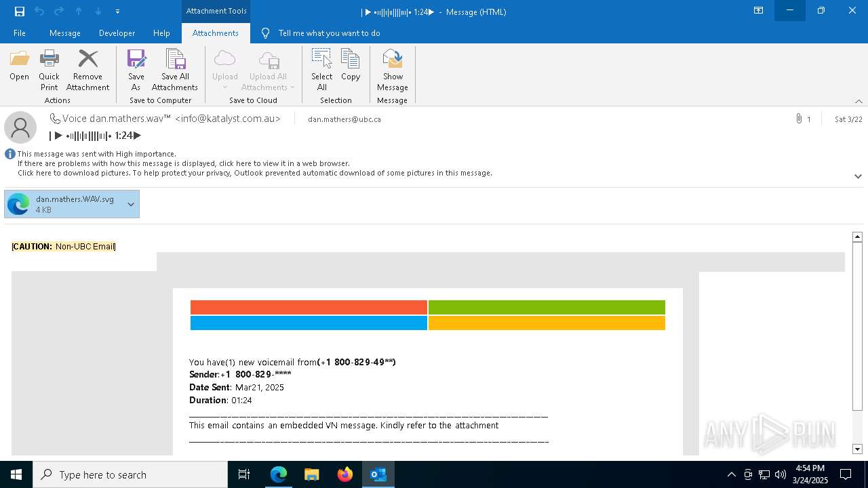This screenshot has width=868, height=488.
Task: Click view in web browser info line
Action: [x=184, y=163]
